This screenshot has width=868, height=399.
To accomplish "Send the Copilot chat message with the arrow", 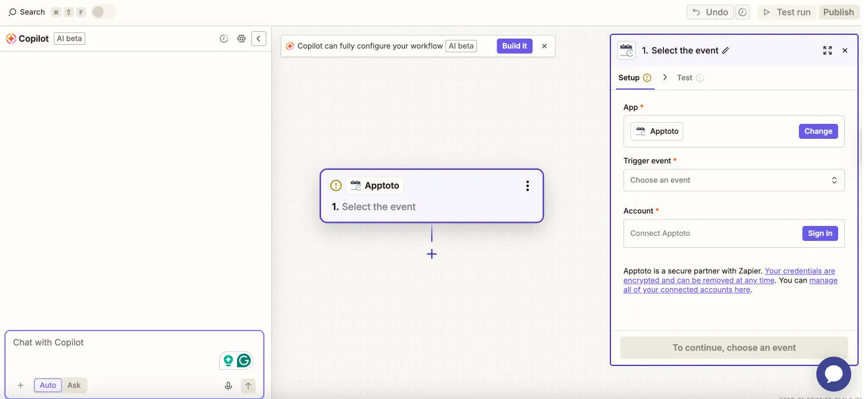I will point(248,385).
